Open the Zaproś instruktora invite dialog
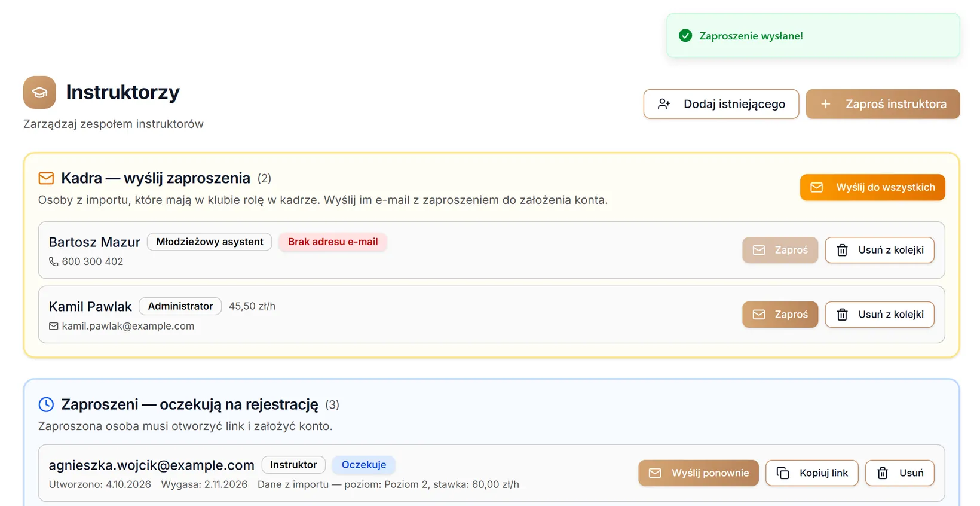980x506 pixels. point(883,104)
